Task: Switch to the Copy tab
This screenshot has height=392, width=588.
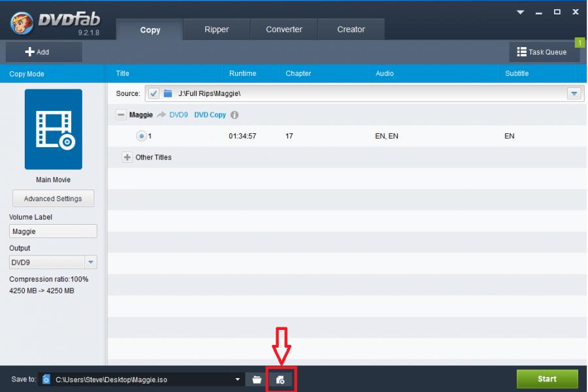Action: click(x=150, y=29)
